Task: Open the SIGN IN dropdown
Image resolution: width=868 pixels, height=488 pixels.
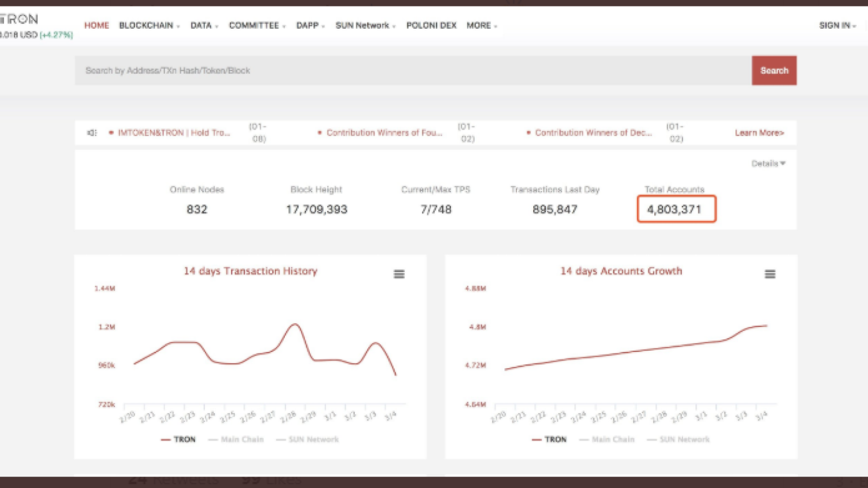Action: [x=838, y=25]
